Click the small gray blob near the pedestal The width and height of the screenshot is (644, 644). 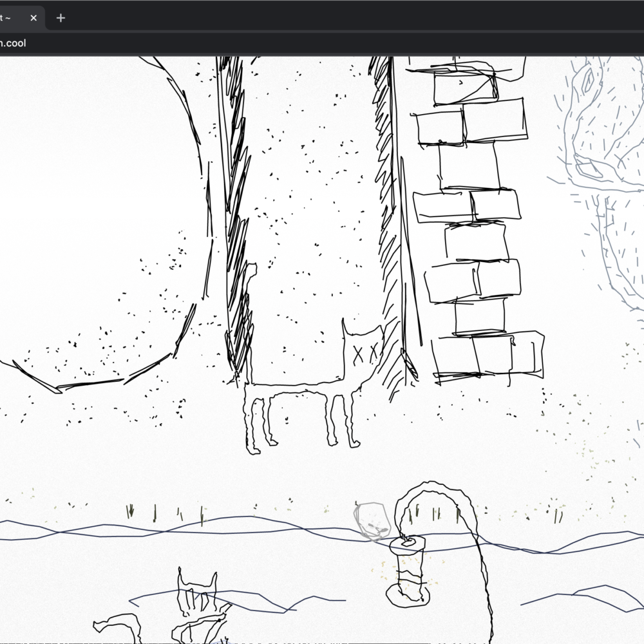pyautogui.click(x=371, y=519)
